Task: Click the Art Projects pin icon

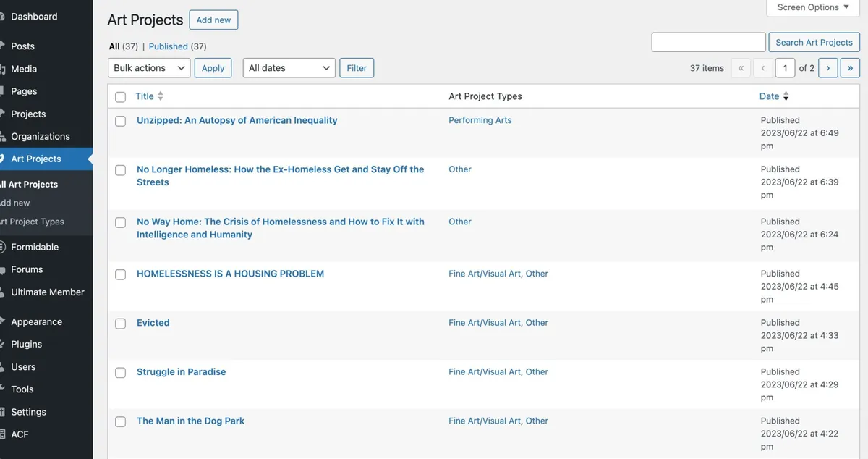Action: pyautogui.click(x=2, y=159)
